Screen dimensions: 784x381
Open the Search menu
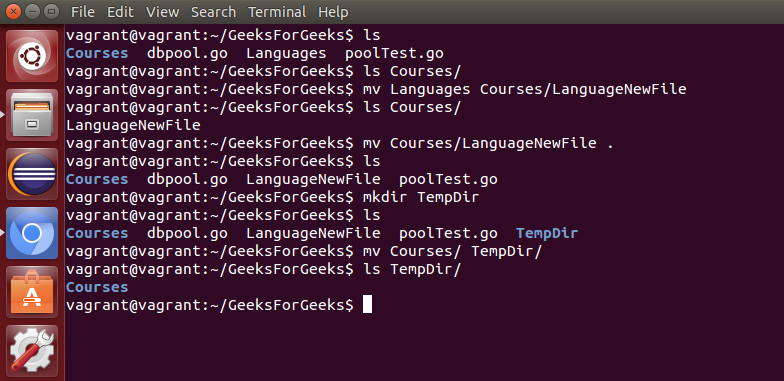coord(213,12)
